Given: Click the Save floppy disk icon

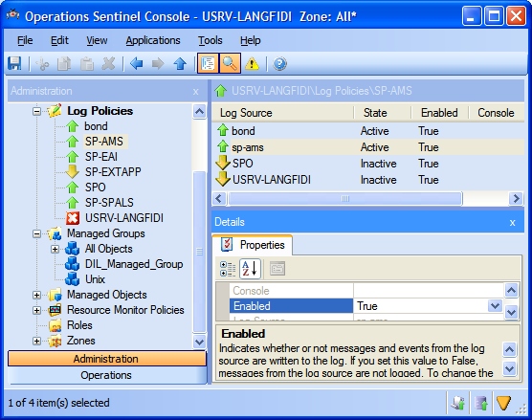Looking at the screenshot, I should click(x=14, y=63).
